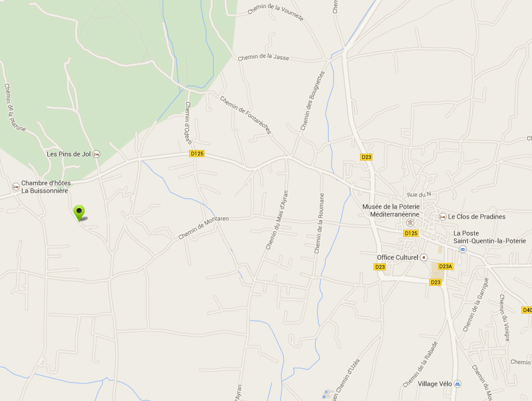Click the La Poste Saint-Quentin-la-Poterie label

(x=489, y=237)
